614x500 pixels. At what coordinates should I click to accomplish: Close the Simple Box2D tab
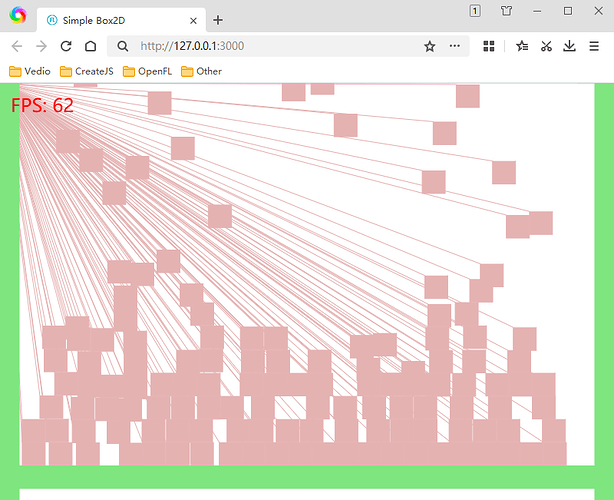click(193, 21)
